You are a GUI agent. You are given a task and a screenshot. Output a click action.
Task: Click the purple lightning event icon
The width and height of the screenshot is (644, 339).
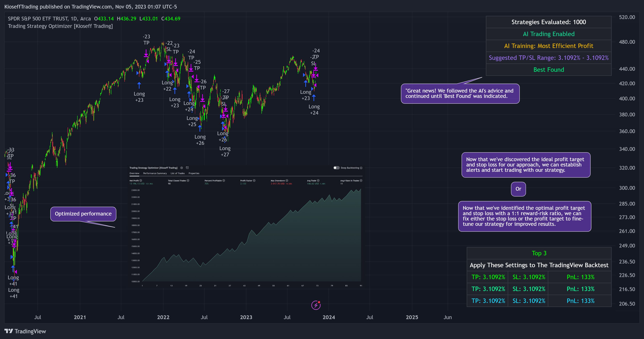(x=316, y=305)
